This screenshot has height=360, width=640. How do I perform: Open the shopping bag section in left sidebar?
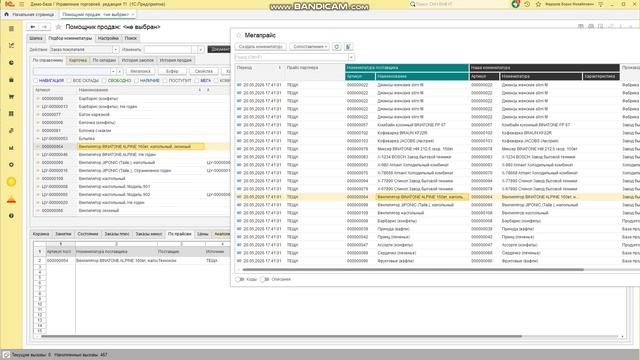click(11, 80)
